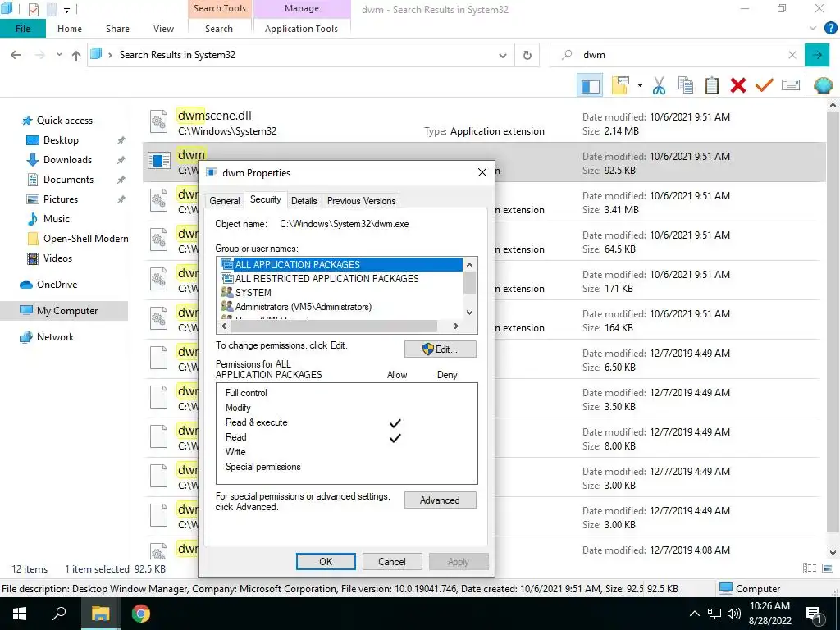The image size is (840, 630).
Task: Click the Edit... permissions button
Action: (440, 349)
